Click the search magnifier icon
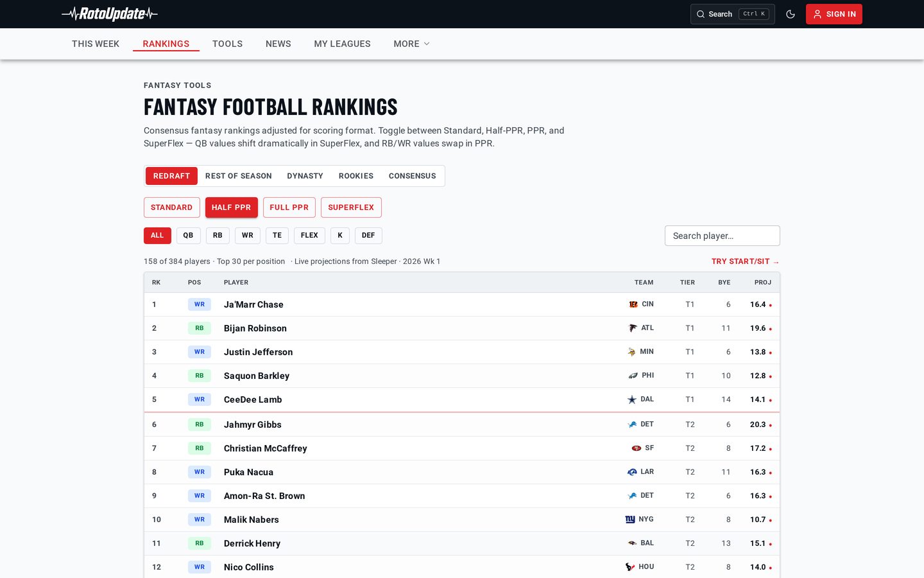 tap(701, 14)
